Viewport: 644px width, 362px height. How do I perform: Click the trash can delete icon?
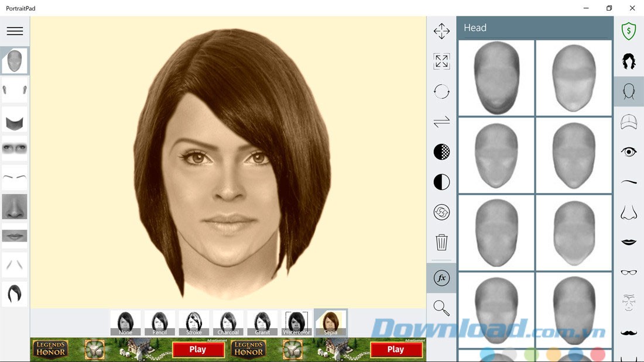441,242
